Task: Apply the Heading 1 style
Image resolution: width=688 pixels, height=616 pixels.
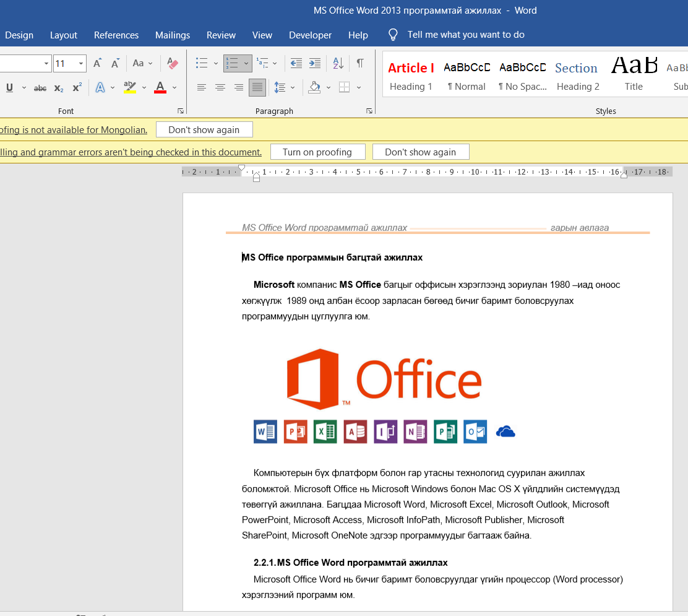Action: pos(411,75)
